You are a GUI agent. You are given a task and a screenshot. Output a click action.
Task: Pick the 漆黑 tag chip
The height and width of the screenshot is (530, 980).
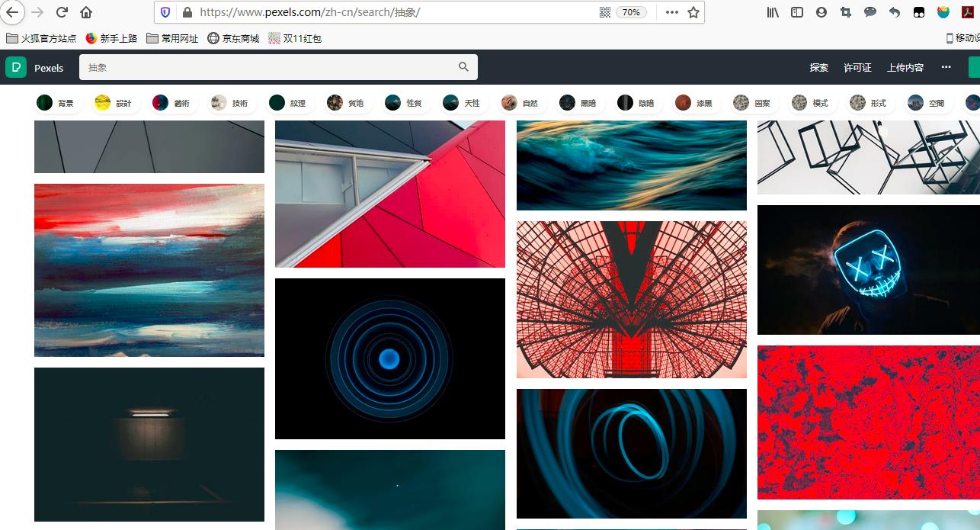coord(694,103)
